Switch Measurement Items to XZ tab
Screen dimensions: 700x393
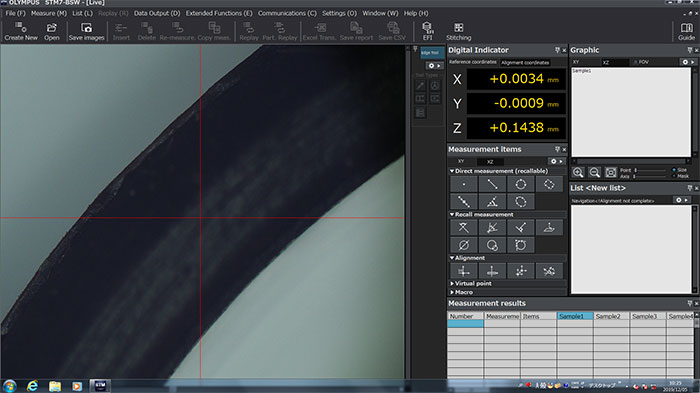coord(490,162)
